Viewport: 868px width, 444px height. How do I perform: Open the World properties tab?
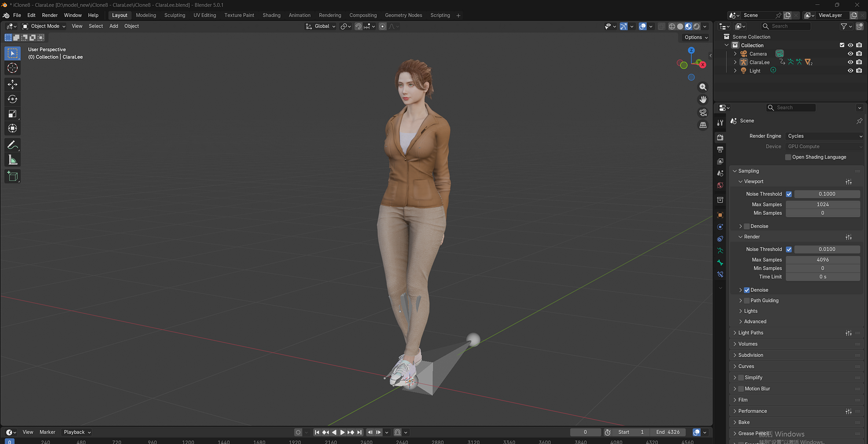click(720, 185)
